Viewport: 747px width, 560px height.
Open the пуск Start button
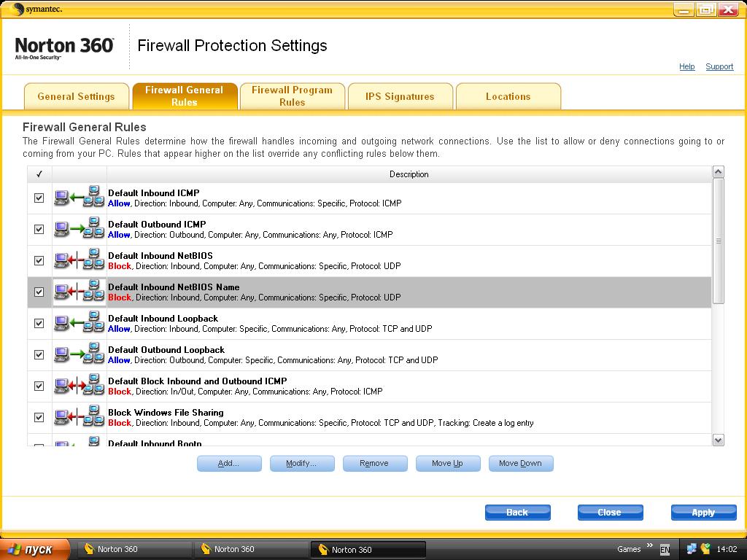(34, 550)
